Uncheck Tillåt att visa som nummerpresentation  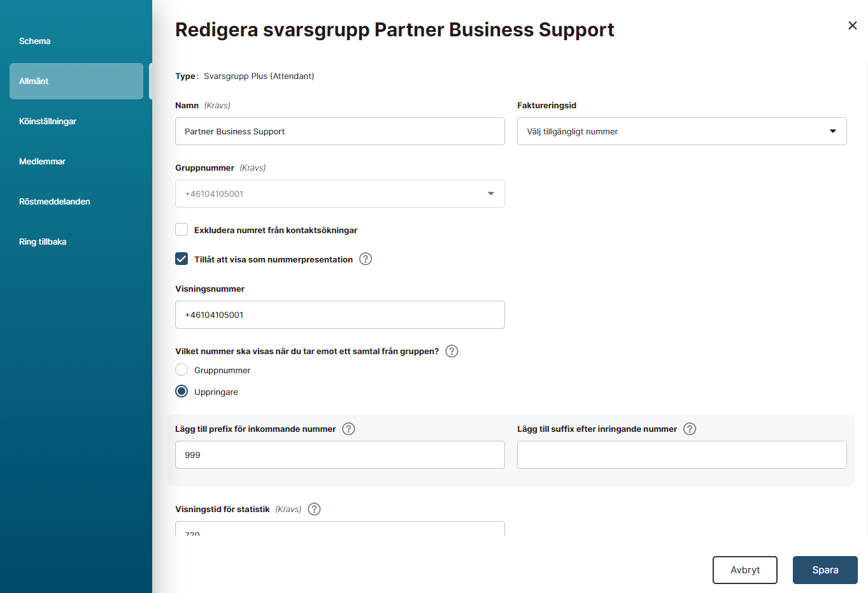181,259
